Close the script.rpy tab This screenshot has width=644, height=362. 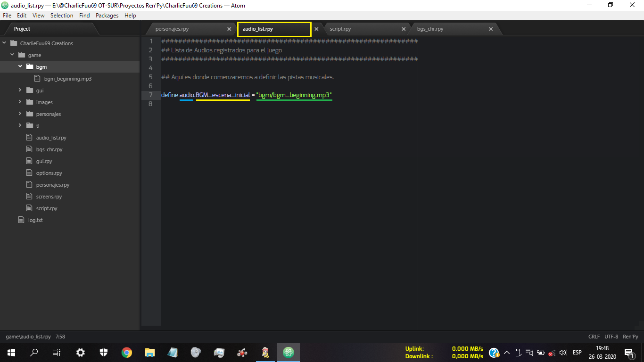[x=404, y=29]
